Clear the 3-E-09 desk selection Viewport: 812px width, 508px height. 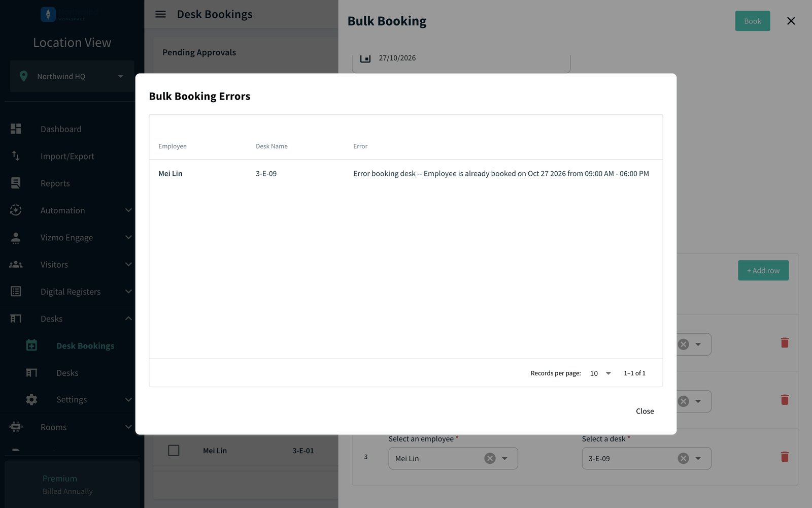point(684,458)
